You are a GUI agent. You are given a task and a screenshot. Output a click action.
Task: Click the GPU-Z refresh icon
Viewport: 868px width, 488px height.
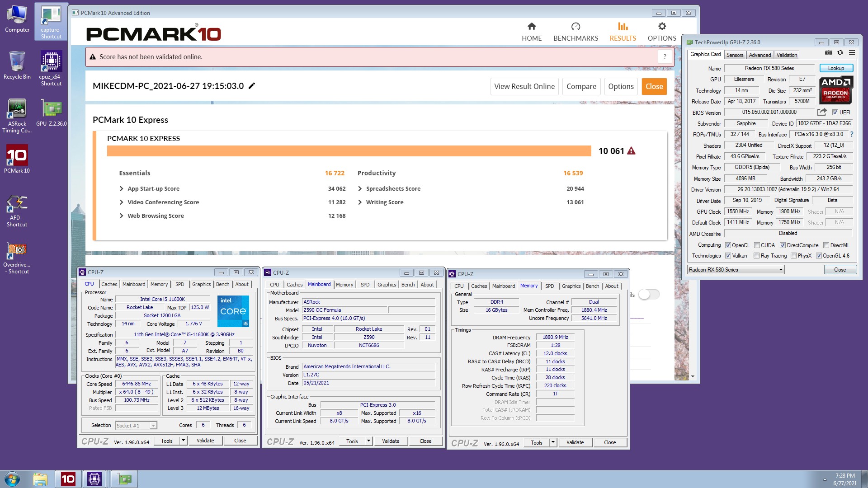click(840, 53)
